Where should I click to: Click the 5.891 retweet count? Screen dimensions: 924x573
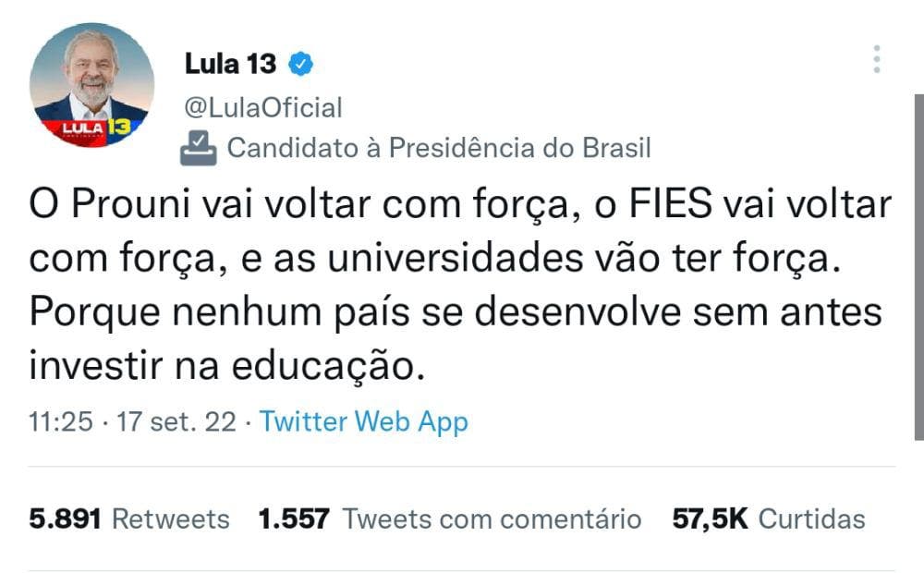[x=65, y=519]
